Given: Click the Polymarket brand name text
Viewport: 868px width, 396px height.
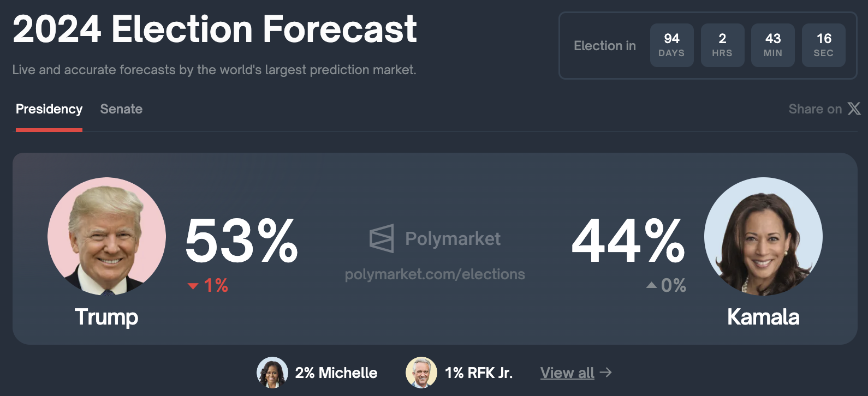Looking at the screenshot, I should coord(453,238).
